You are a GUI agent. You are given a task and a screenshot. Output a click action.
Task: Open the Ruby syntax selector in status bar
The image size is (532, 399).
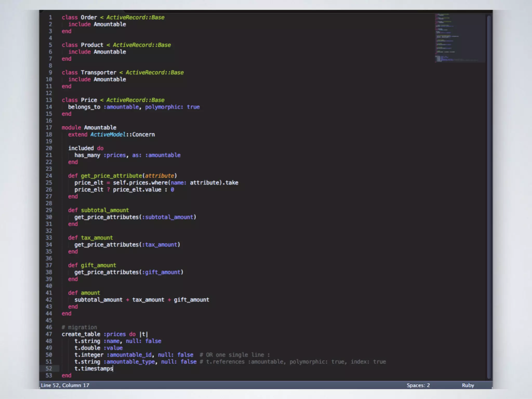click(468, 385)
